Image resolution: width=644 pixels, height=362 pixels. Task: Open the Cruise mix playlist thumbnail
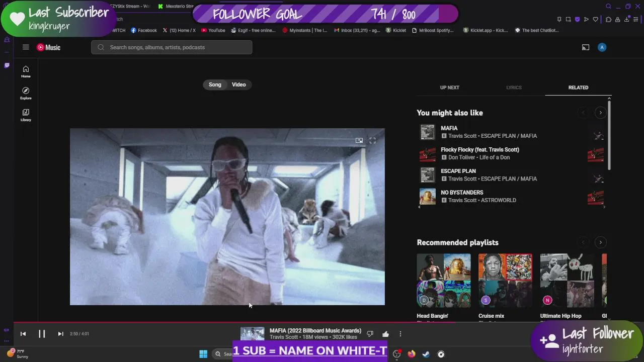click(505, 281)
